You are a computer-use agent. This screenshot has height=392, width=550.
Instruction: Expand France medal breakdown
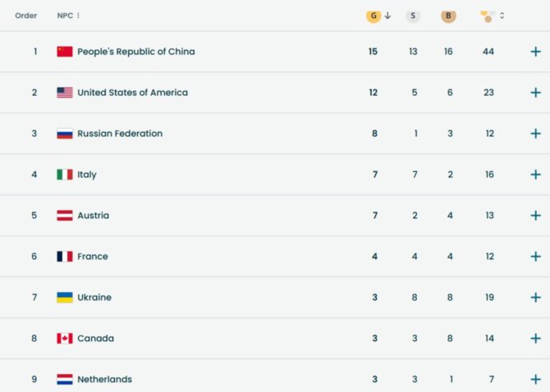pyautogui.click(x=535, y=257)
